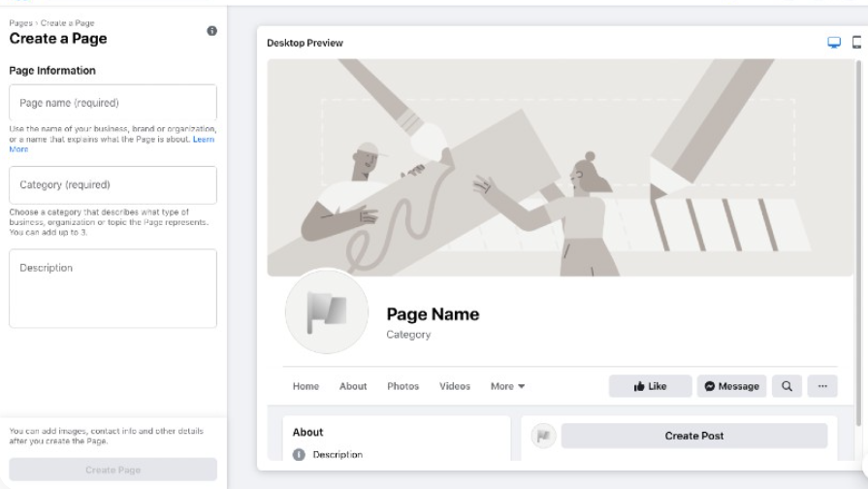This screenshot has height=489, width=868.
Task: Go to the Videos tab
Action: click(x=454, y=386)
